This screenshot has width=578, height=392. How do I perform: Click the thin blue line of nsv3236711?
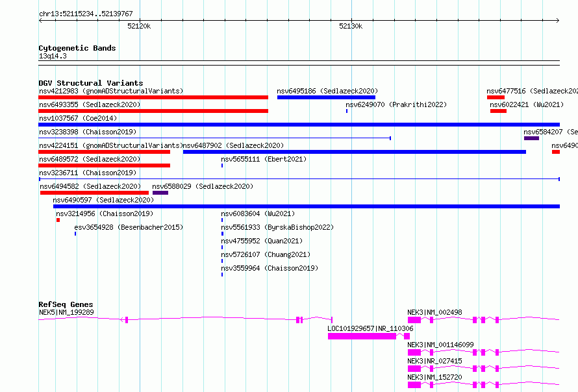pyautogui.click(x=299, y=179)
